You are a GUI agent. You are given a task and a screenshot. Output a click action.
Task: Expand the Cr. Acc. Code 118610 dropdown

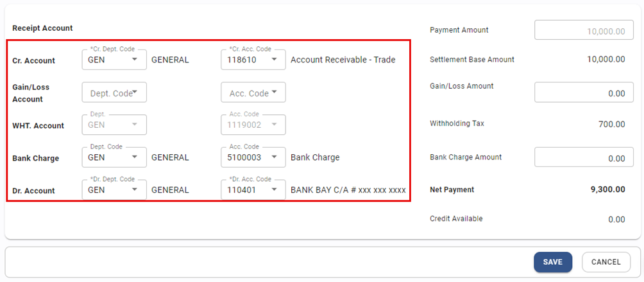(x=274, y=60)
